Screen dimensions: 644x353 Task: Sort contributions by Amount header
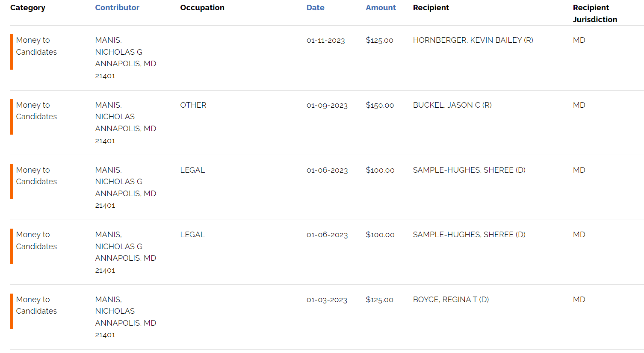(381, 8)
